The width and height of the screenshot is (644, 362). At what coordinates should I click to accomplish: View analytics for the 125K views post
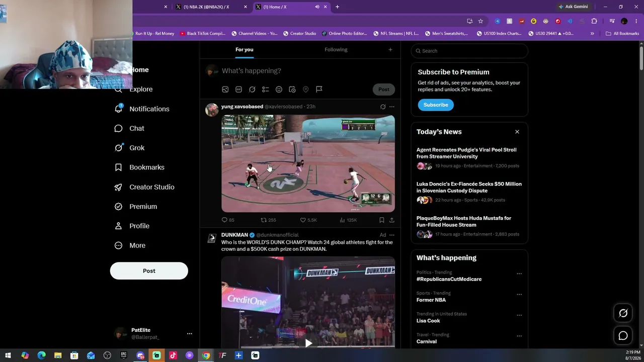(x=348, y=220)
